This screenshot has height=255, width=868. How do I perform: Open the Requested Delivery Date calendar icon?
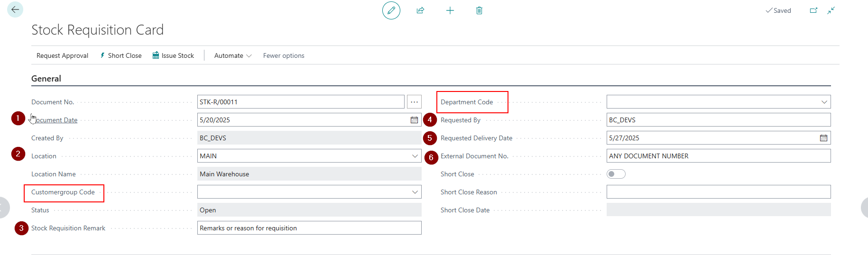(823, 138)
